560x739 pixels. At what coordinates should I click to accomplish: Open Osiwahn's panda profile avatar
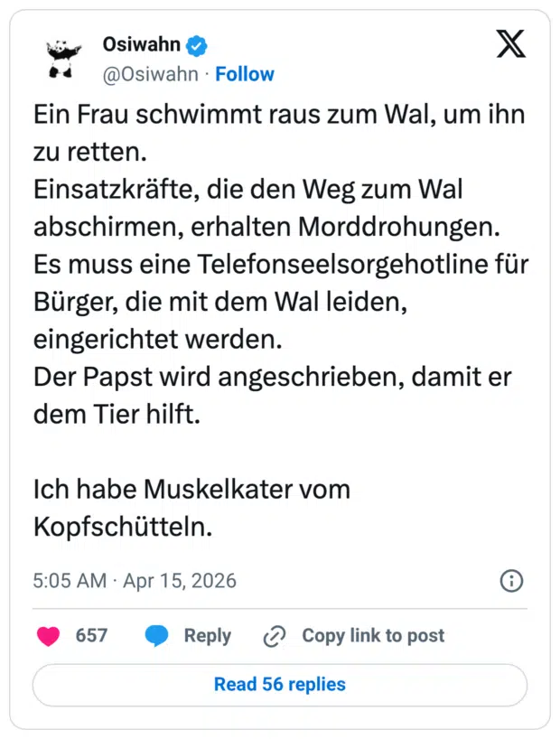pos(61,57)
